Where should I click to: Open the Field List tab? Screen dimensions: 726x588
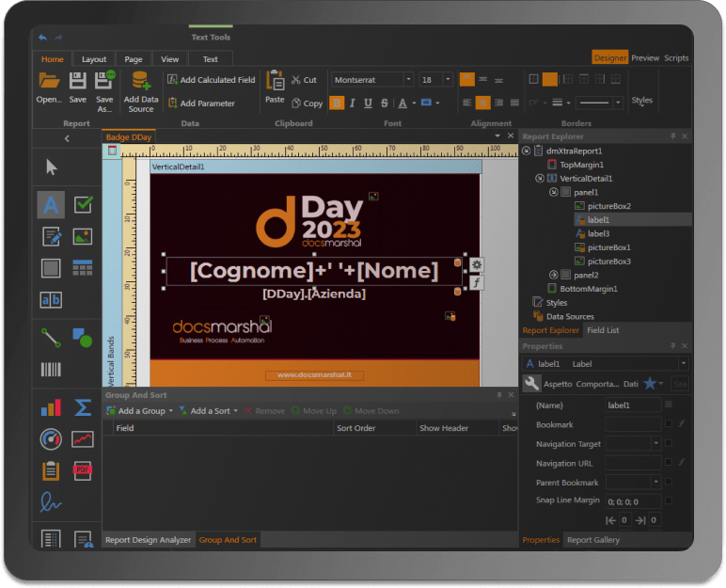(x=603, y=330)
